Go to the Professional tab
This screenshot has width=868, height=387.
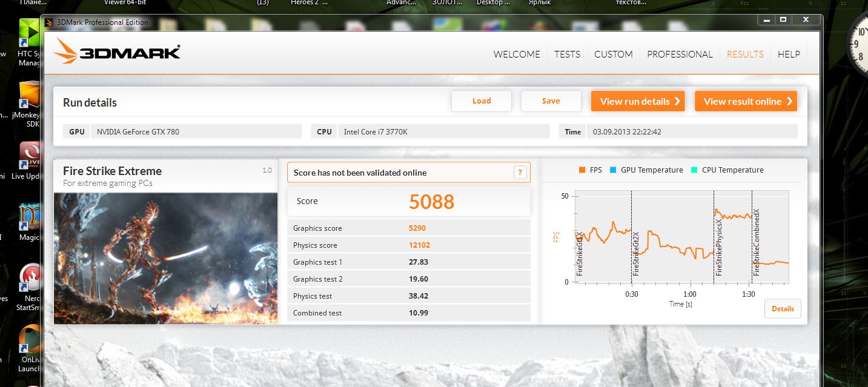point(680,54)
